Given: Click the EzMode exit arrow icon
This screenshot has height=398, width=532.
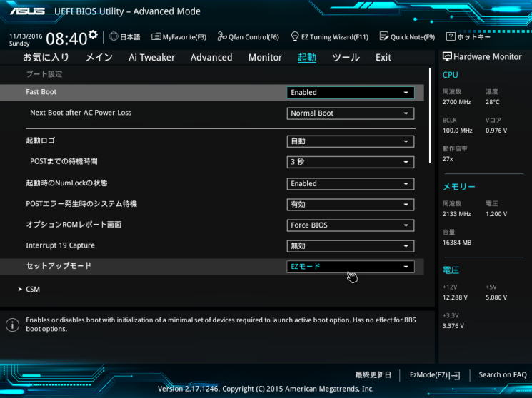Looking at the screenshot, I should tap(455, 375).
